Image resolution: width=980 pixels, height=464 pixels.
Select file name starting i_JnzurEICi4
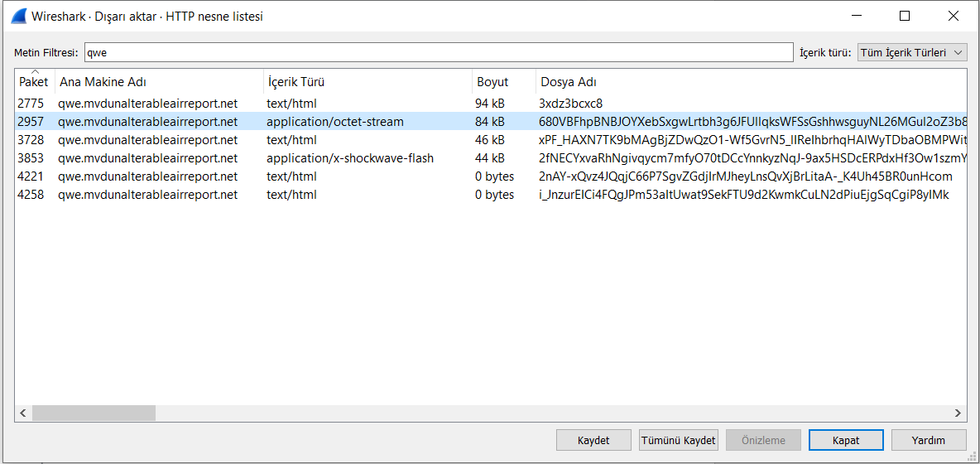744,195
